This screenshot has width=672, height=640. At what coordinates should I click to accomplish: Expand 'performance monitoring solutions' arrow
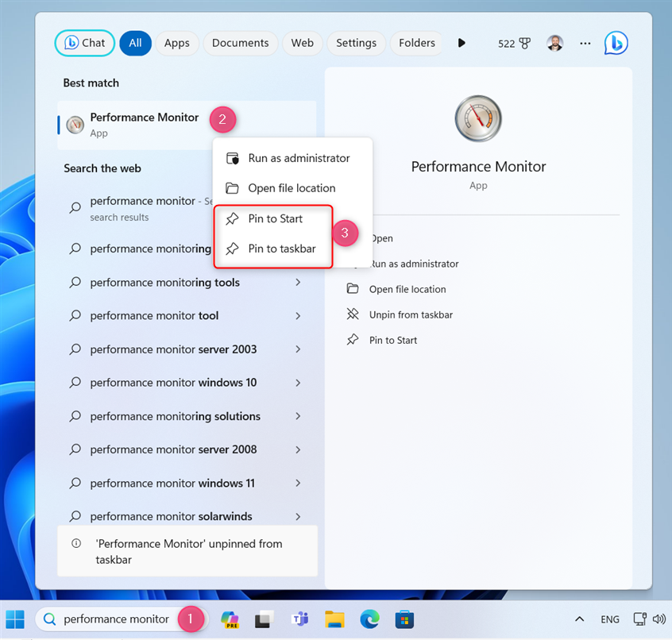(298, 416)
